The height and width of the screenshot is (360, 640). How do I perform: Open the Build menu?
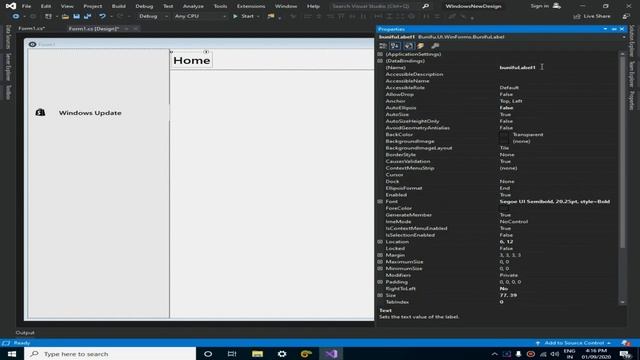pyautogui.click(x=119, y=6)
